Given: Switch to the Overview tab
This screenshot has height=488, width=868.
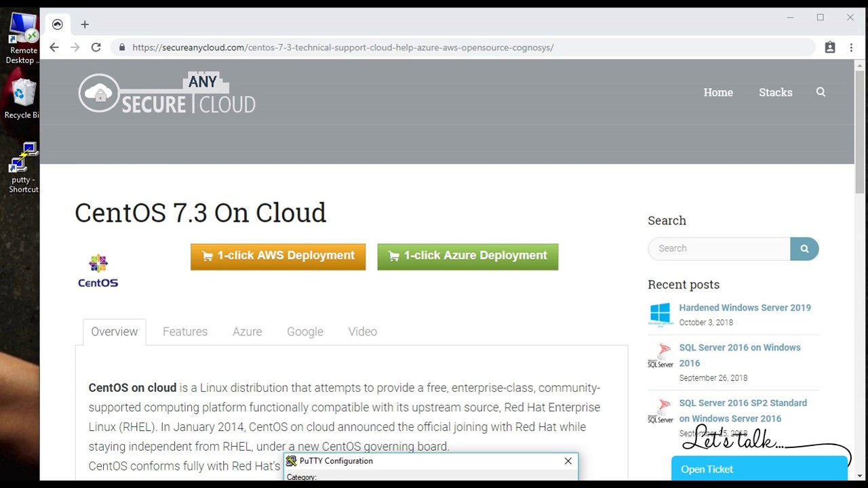Looking at the screenshot, I should (x=114, y=332).
